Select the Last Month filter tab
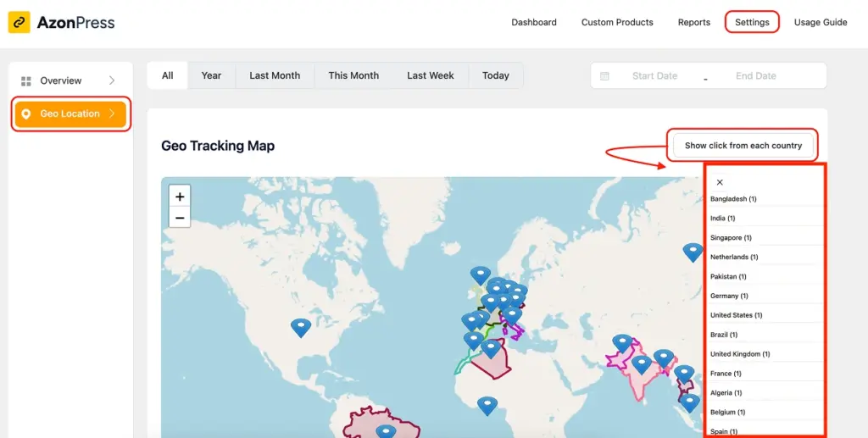Viewport: 868px width, 438px height. 275,75
